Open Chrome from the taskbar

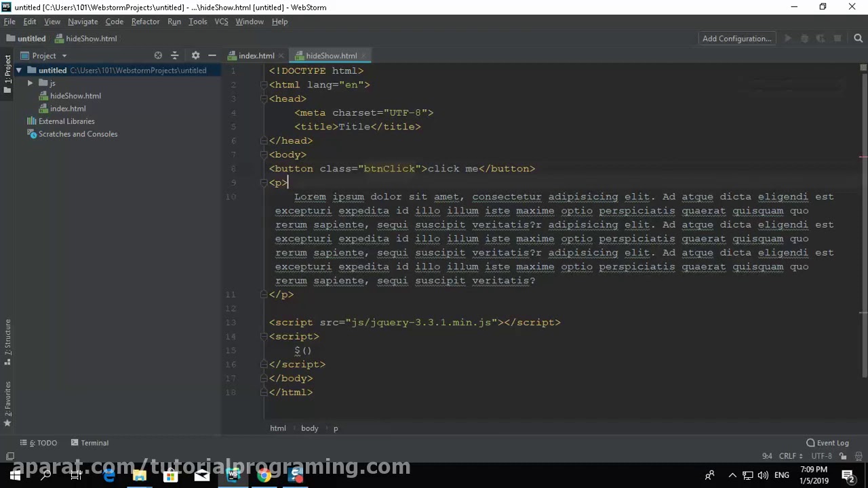click(x=264, y=475)
